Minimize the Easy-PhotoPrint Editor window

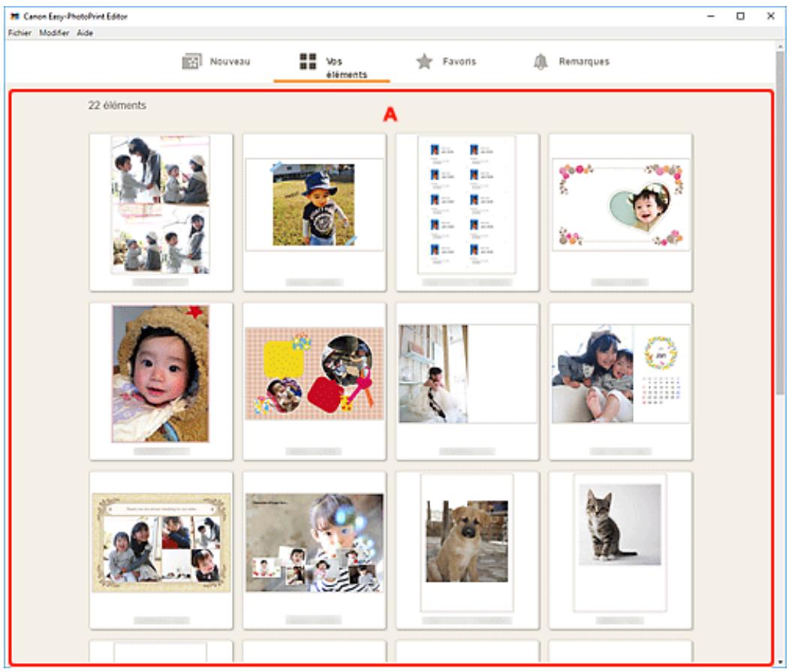tap(710, 16)
